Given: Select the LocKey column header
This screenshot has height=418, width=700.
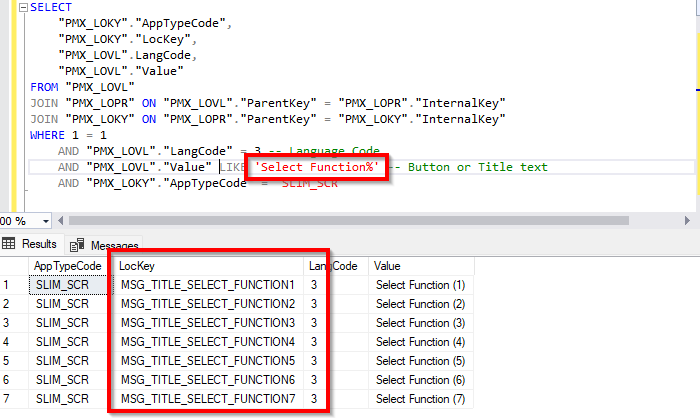Looking at the screenshot, I should [x=208, y=266].
